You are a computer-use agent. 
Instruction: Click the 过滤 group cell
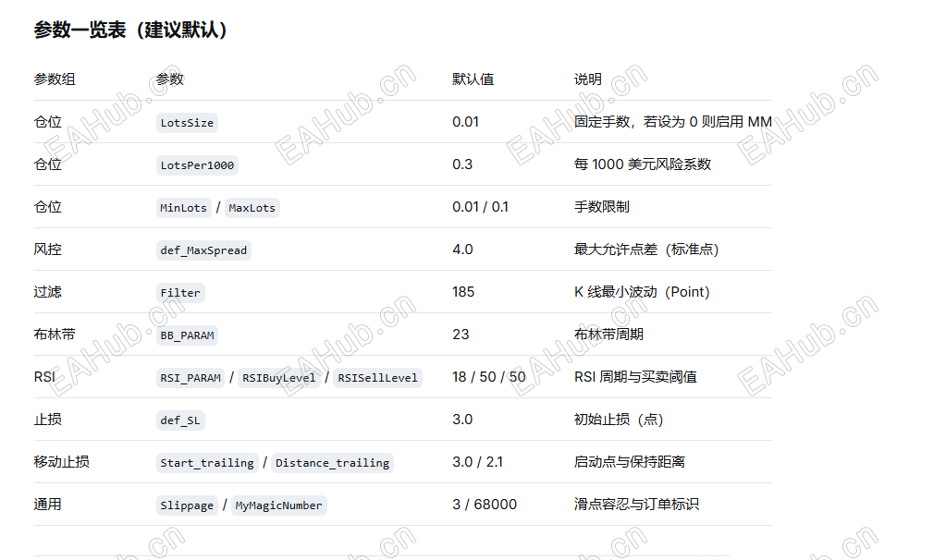point(48,292)
